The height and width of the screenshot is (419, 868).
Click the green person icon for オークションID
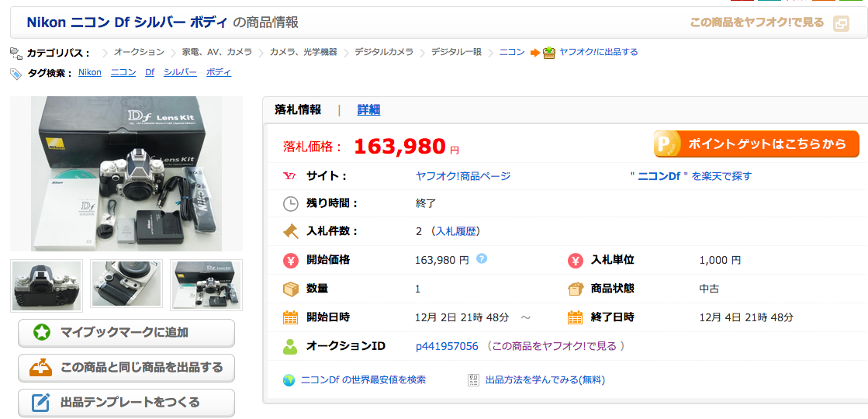click(x=291, y=347)
